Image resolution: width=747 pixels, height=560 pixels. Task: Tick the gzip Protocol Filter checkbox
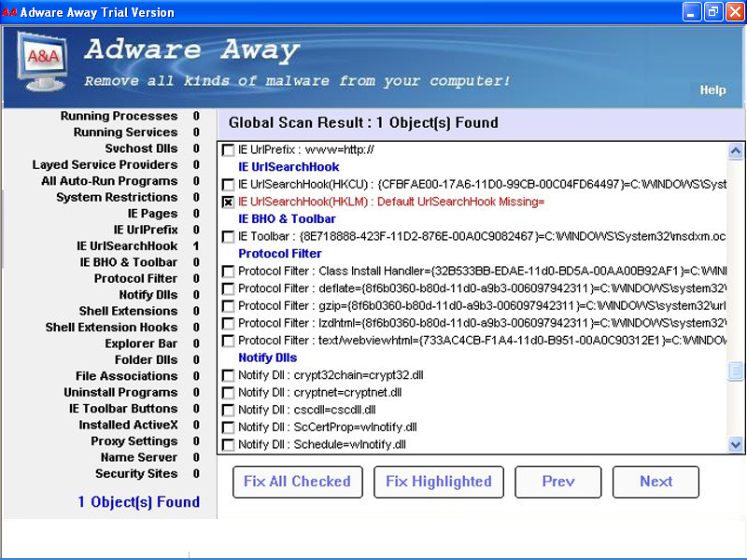228,306
